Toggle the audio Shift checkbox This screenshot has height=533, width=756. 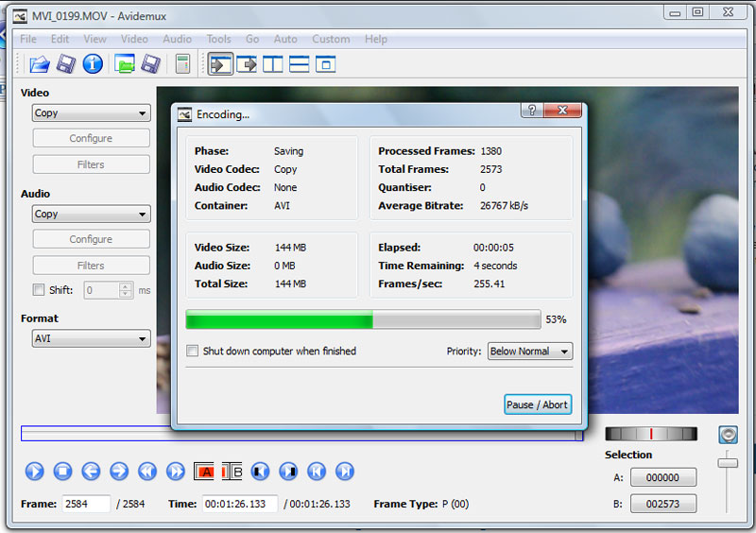[38, 289]
